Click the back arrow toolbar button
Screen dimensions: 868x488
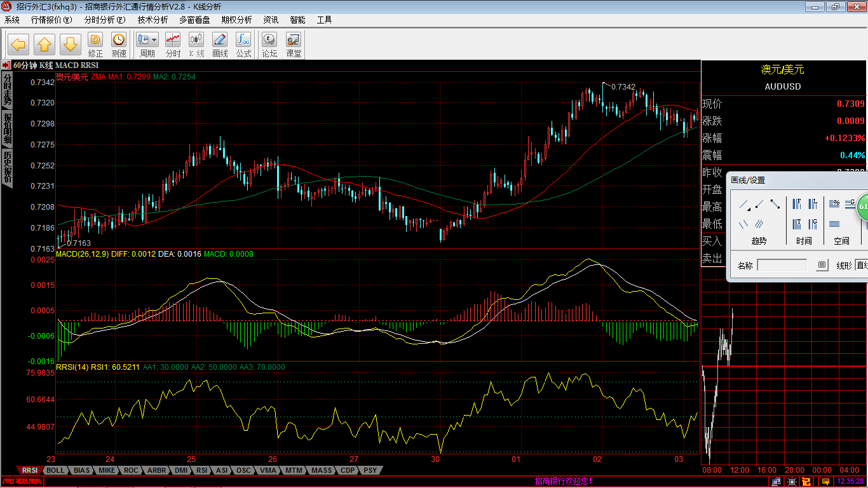click(x=18, y=44)
